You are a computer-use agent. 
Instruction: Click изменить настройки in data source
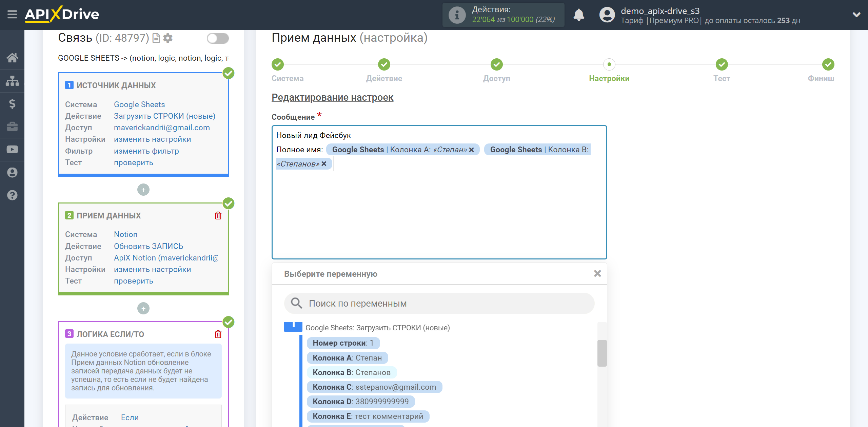click(152, 139)
